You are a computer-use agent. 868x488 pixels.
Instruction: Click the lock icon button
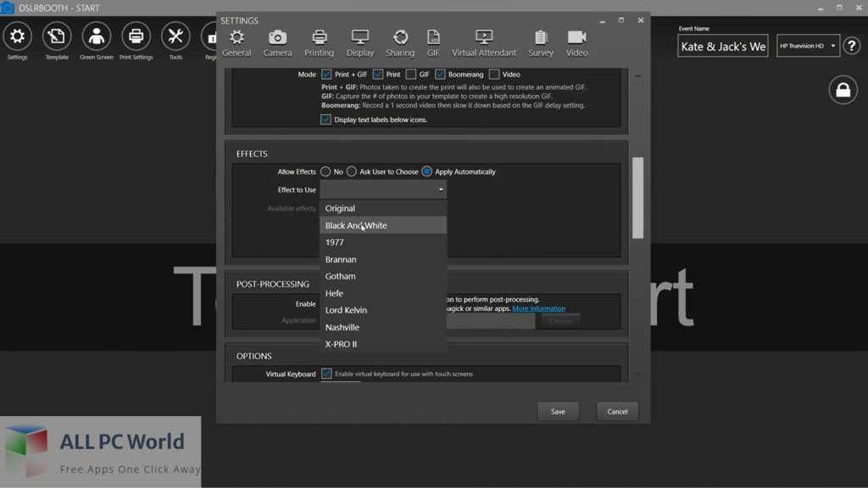point(843,90)
